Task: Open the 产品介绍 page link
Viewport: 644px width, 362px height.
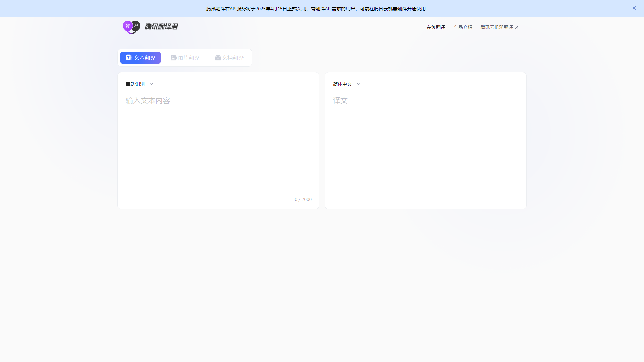Action: point(462,27)
